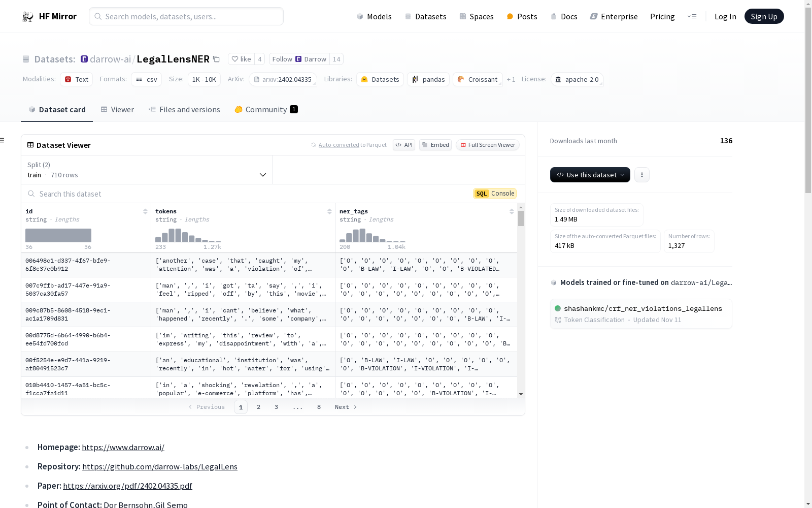The width and height of the screenshot is (812, 508).
Task: Select the pandas library tag
Action: point(428,79)
